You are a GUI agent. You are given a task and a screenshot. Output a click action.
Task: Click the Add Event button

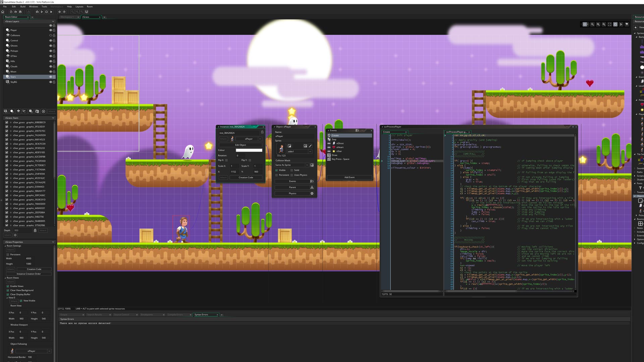tap(349, 177)
